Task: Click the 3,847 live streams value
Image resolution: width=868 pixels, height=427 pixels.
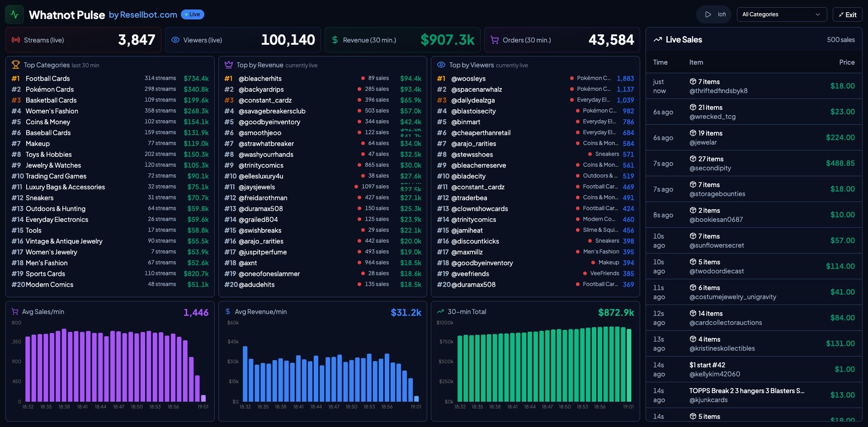Action: [x=137, y=40]
